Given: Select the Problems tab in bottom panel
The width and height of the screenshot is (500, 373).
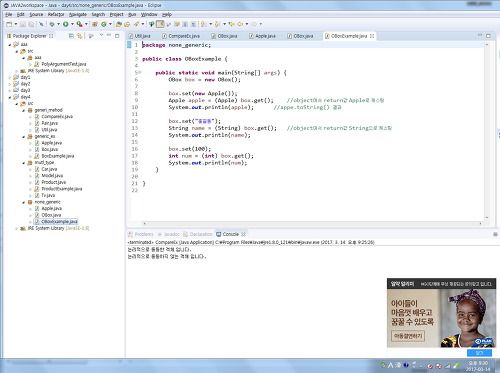Looking at the screenshot, I should (141, 234).
